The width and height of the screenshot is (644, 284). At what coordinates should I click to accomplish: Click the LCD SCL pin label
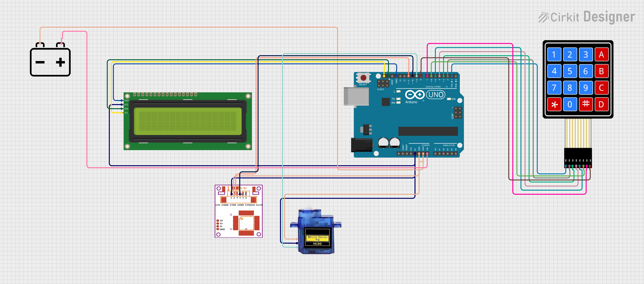[x=126, y=113]
